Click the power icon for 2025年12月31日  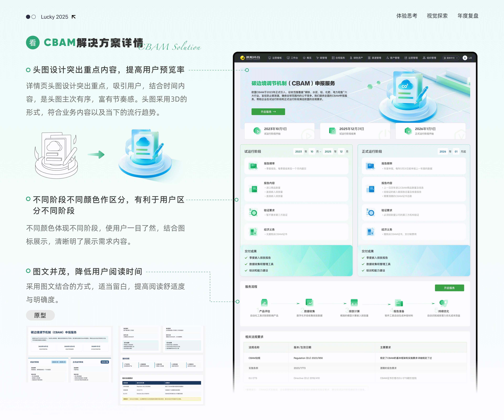[333, 131]
